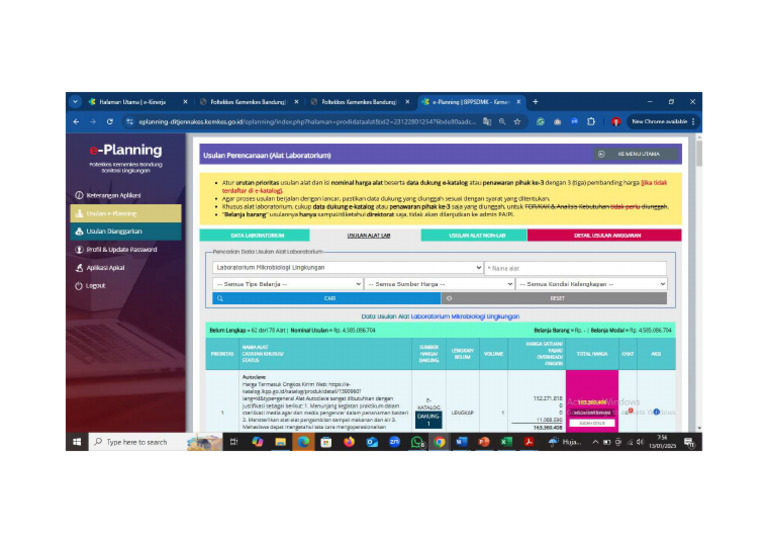The height and width of the screenshot is (544, 768).
Task: Show hidden system tray icons
Action: point(595,442)
